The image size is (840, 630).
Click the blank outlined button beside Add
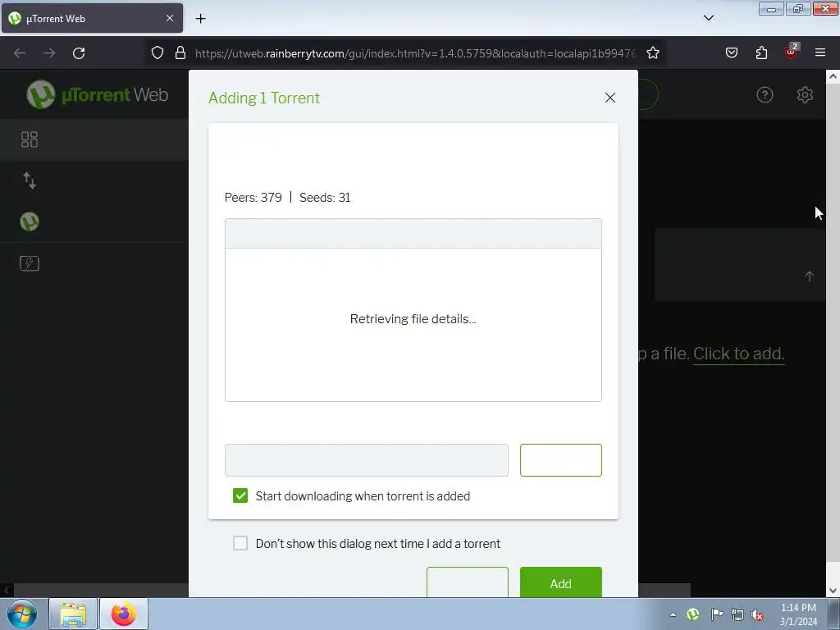click(467, 582)
